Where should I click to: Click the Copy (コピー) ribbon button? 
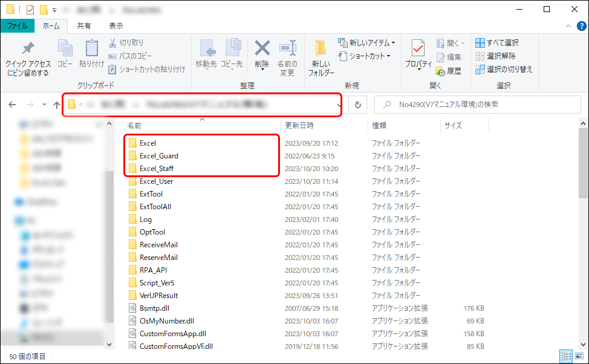[x=65, y=54]
